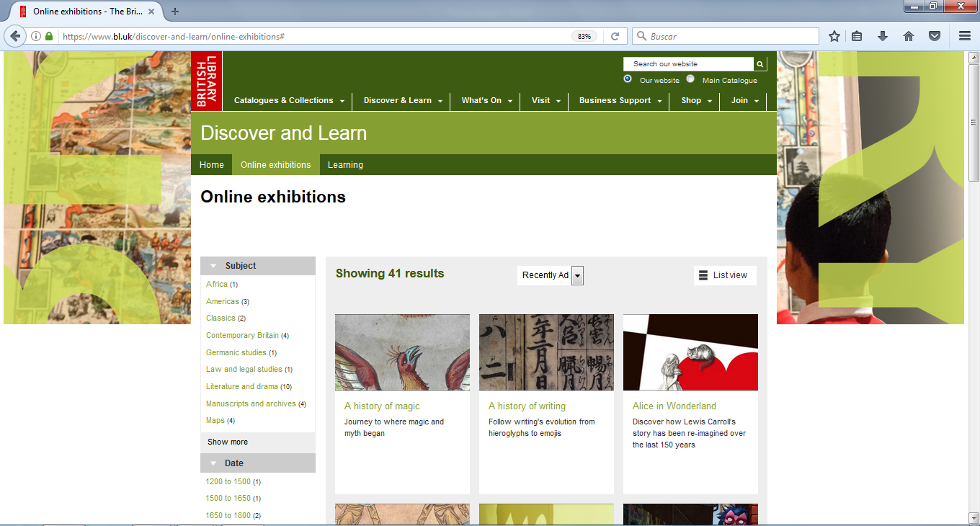The image size is (980, 526).
Task: Select the 'Our website' radio button
Action: [628, 79]
